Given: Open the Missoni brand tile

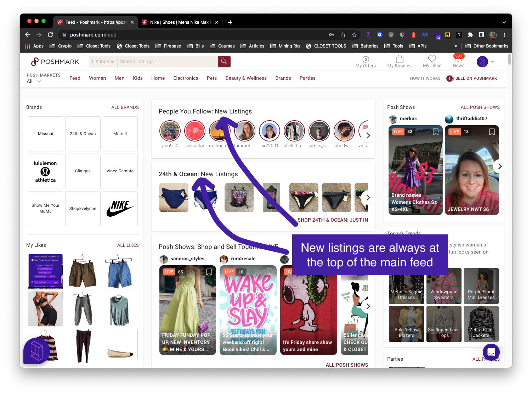Looking at the screenshot, I should click(x=45, y=134).
